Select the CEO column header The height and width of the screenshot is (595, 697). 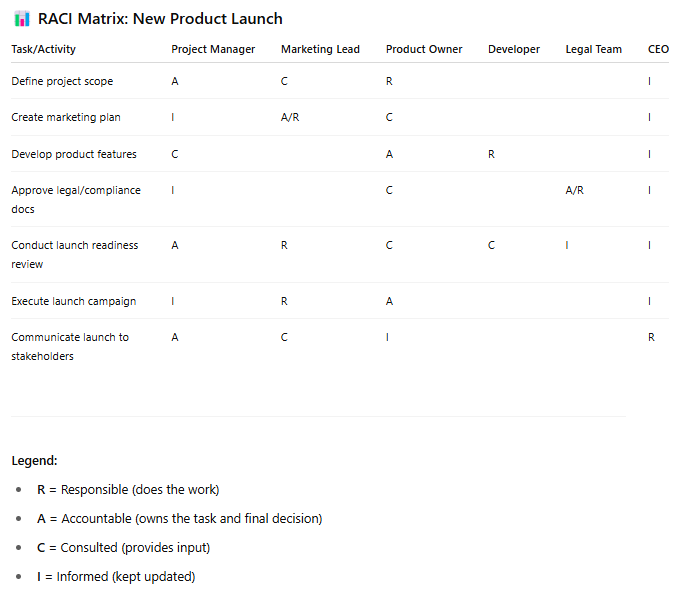[658, 49]
